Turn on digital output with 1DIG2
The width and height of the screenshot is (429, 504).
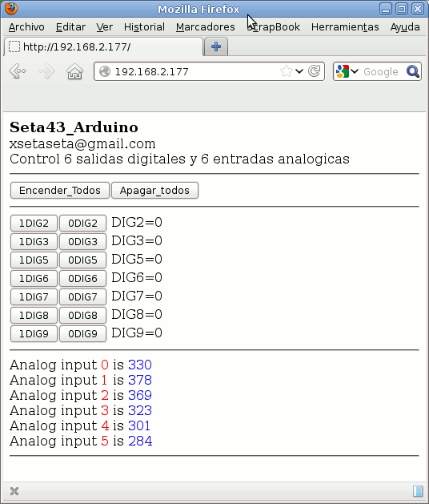pyautogui.click(x=34, y=223)
